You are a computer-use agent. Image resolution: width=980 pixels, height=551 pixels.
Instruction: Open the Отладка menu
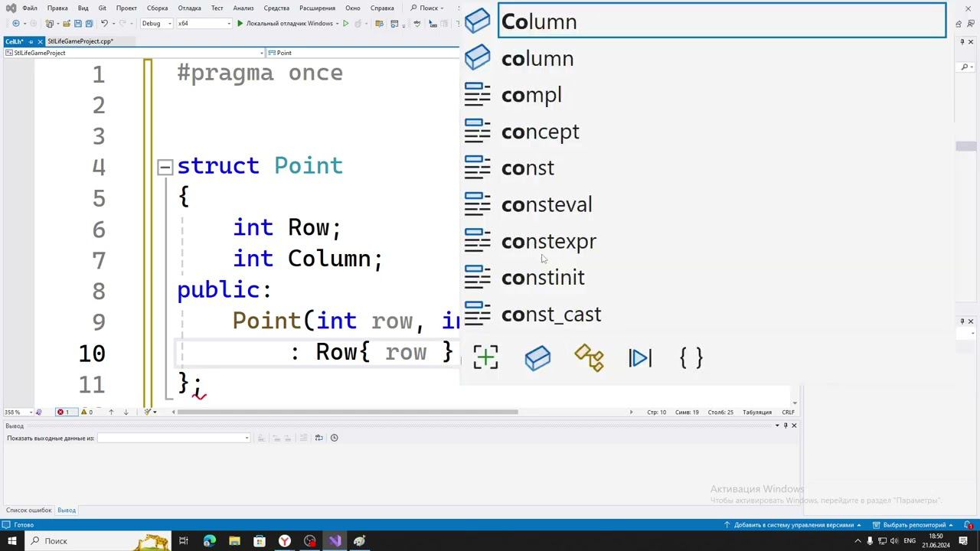(189, 8)
